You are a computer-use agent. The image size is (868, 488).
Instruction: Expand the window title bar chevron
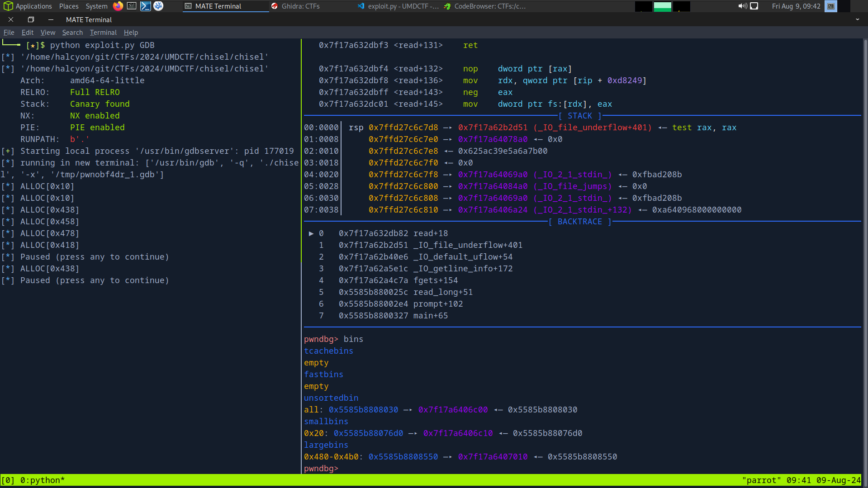coord(857,19)
